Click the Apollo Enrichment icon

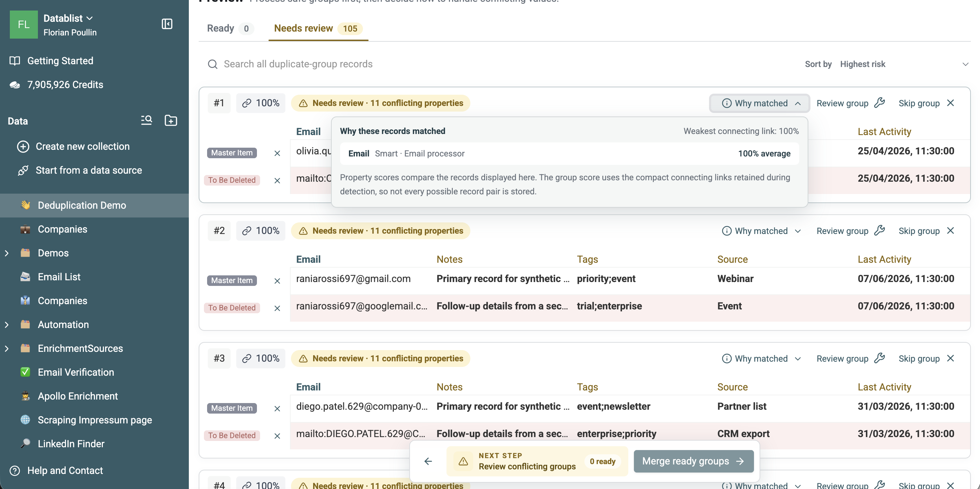click(25, 396)
